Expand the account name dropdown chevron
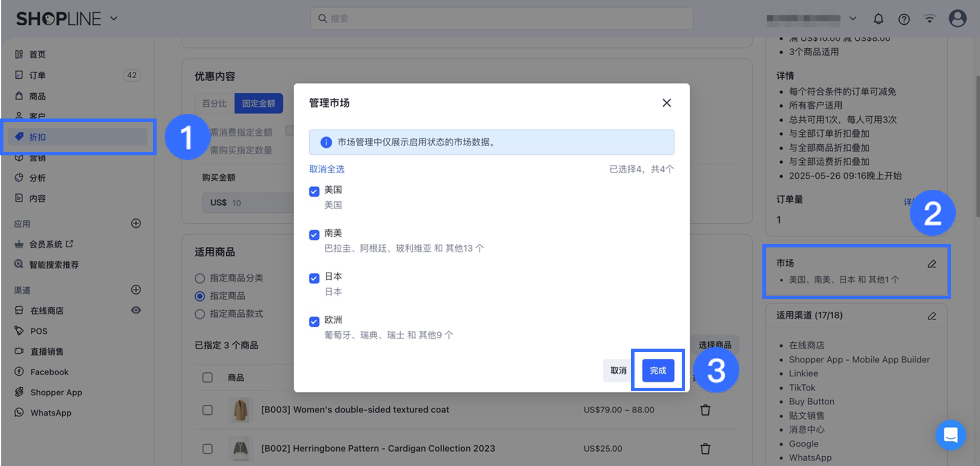This screenshot has height=466, width=980. click(853, 18)
